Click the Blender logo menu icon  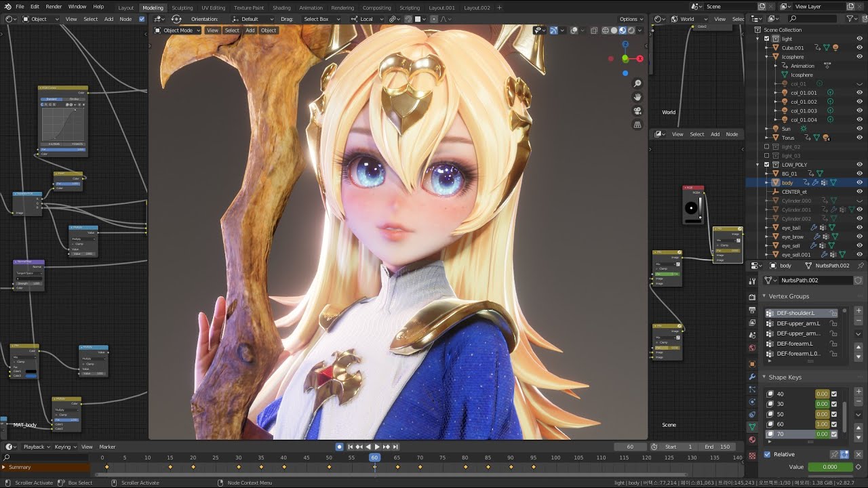(7, 6)
